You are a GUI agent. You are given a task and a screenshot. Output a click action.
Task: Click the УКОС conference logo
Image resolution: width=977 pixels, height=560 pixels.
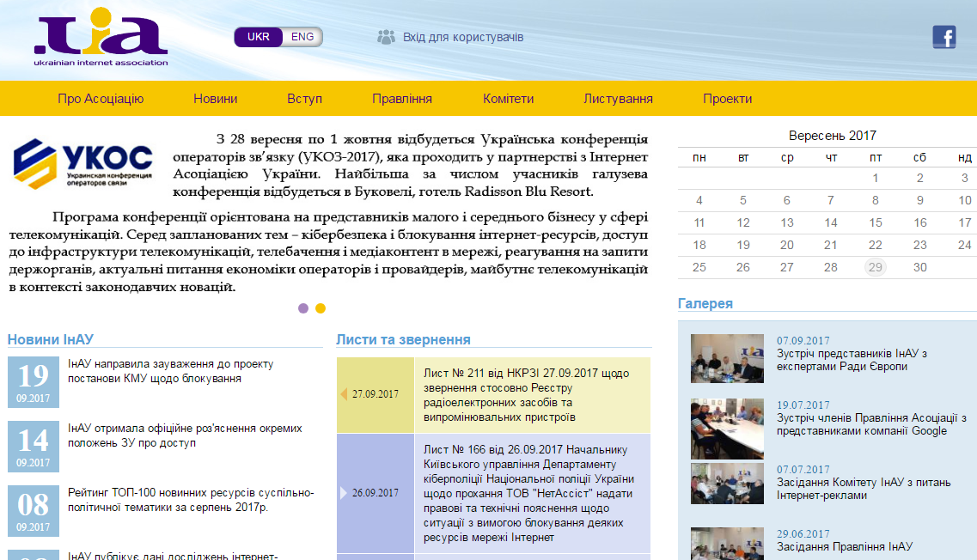click(83, 164)
